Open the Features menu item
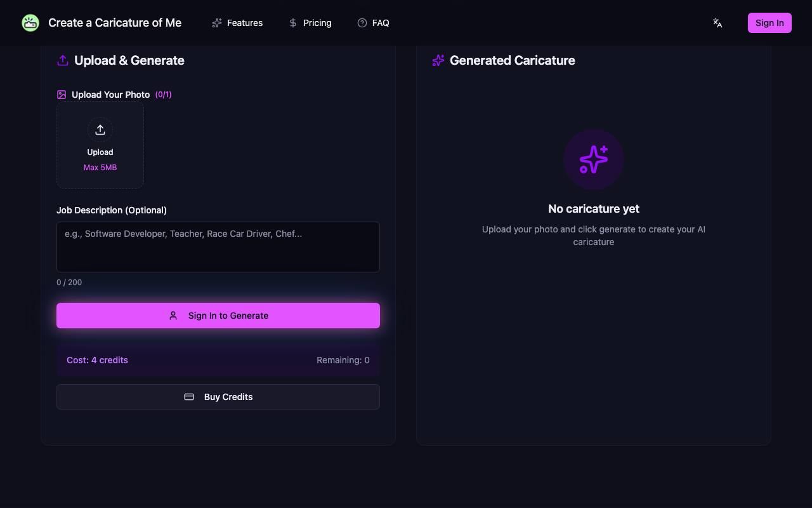Viewport: 812px width, 508px height. coord(237,23)
